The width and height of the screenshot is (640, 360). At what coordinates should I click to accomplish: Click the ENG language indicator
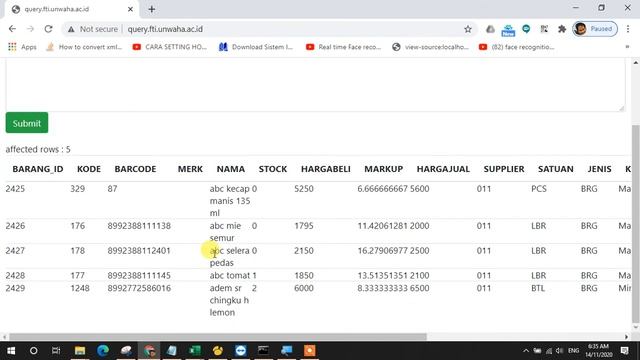pyautogui.click(x=573, y=351)
